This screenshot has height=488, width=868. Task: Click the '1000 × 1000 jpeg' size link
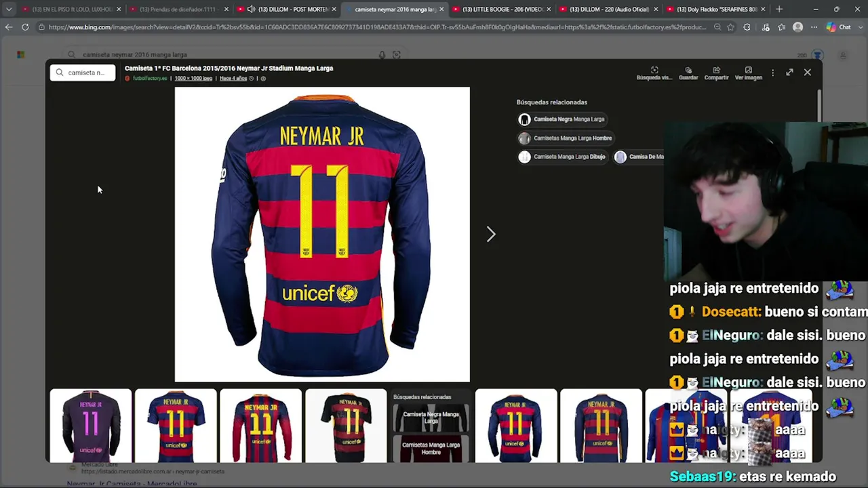(193, 79)
